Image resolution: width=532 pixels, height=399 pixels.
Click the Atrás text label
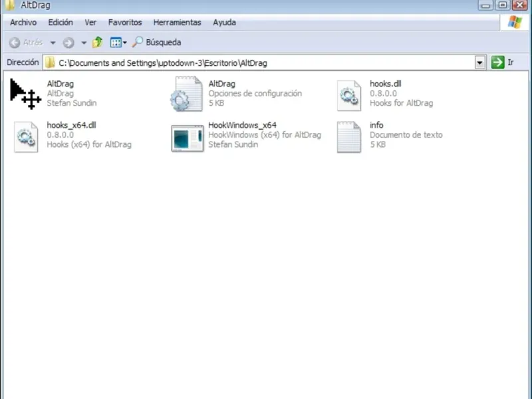click(33, 43)
